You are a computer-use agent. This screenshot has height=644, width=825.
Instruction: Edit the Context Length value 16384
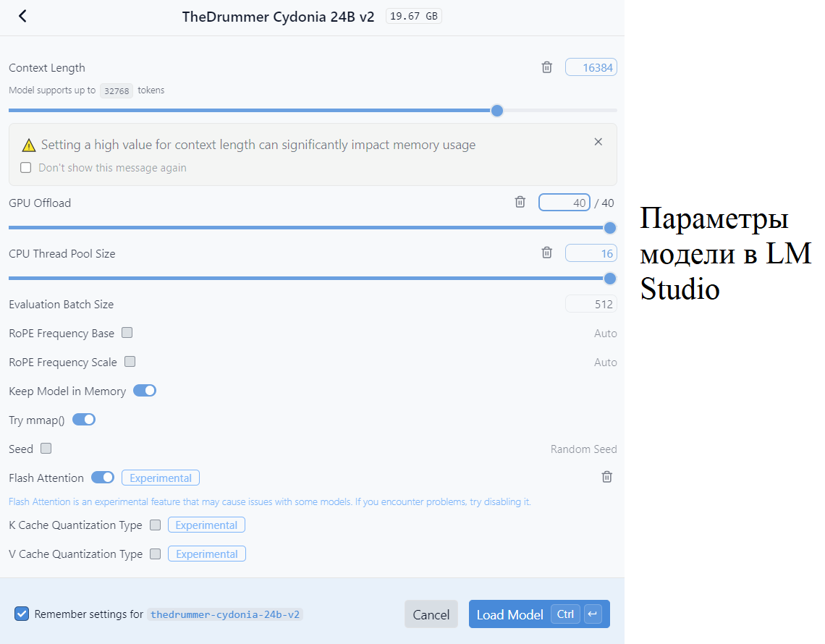591,67
